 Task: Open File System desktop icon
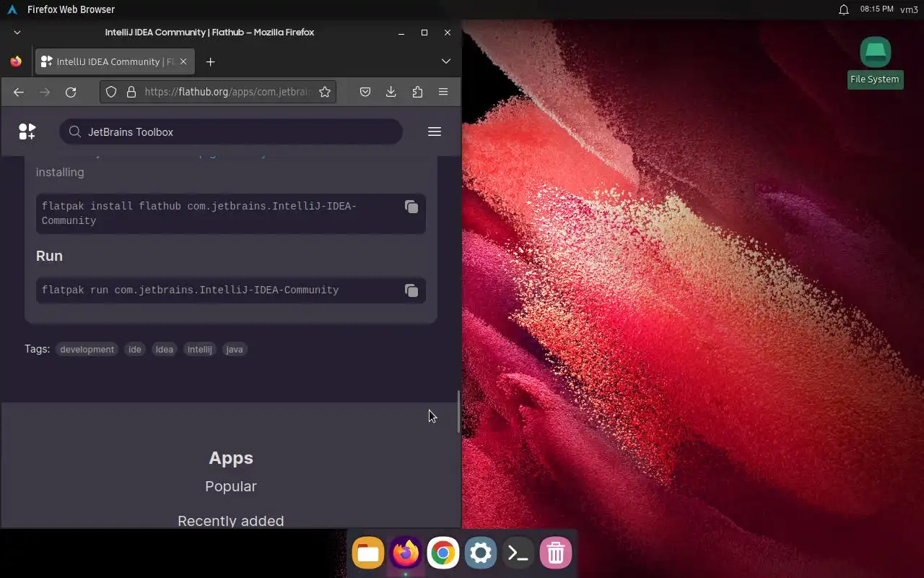point(875,62)
